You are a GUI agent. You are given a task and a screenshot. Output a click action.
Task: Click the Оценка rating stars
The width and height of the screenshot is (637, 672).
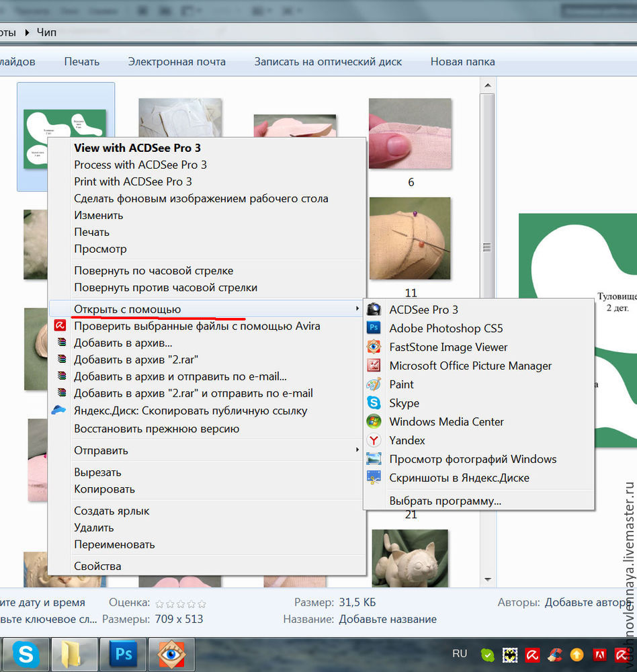[x=181, y=604]
